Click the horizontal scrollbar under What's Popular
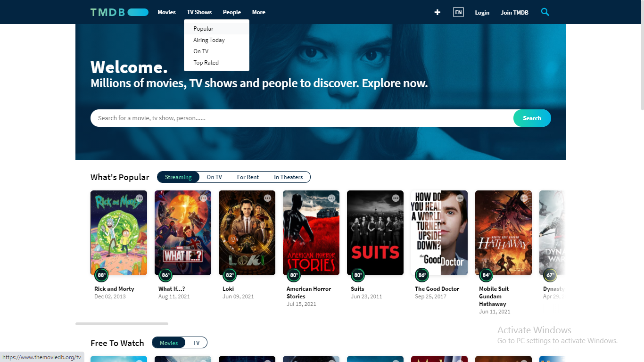The image size is (644, 362). coord(122,324)
